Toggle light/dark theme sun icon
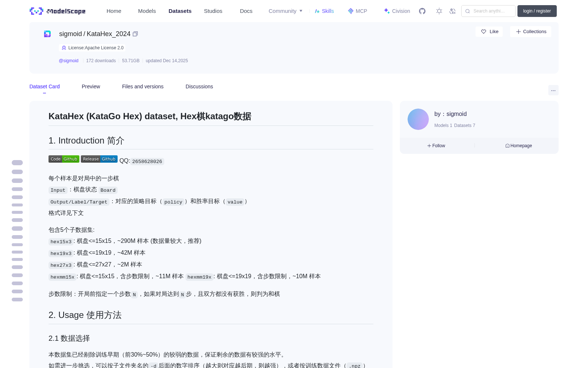588x368 pixels. [x=439, y=11]
